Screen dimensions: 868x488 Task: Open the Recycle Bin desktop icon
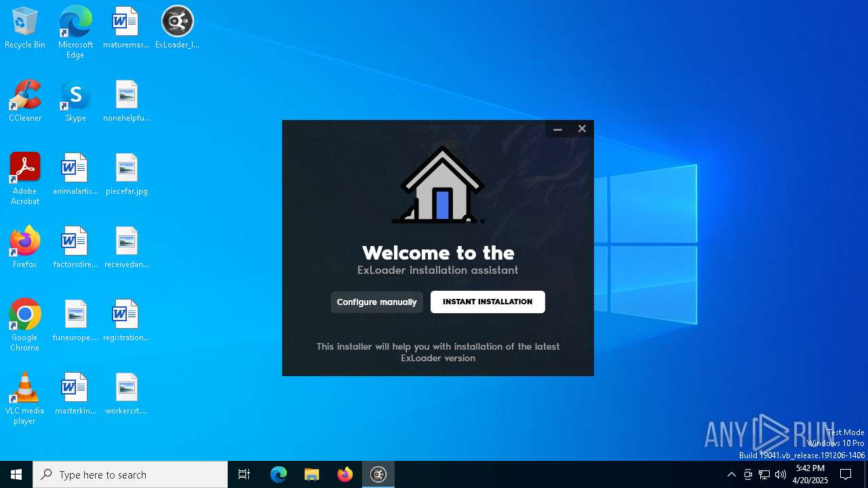tap(25, 28)
